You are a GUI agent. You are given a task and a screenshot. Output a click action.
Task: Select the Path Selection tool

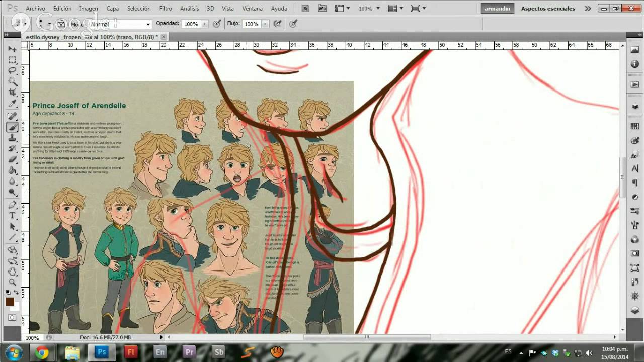coord(13,226)
